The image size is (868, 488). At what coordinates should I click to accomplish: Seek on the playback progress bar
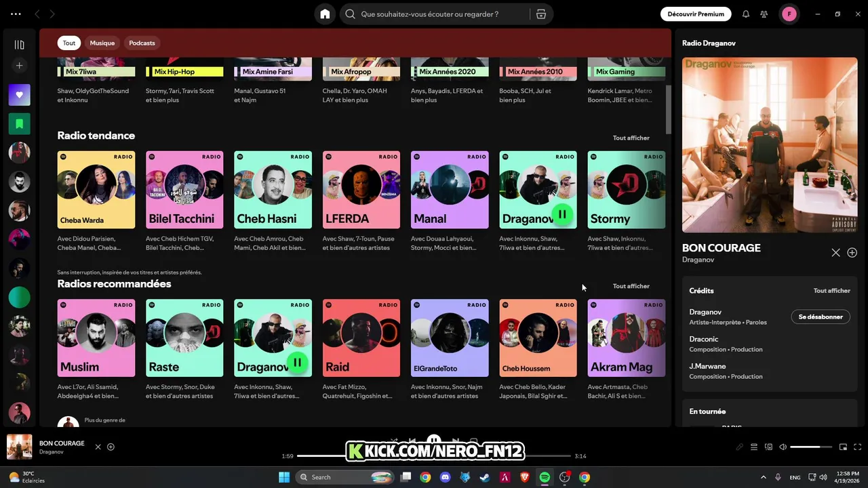click(x=434, y=456)
